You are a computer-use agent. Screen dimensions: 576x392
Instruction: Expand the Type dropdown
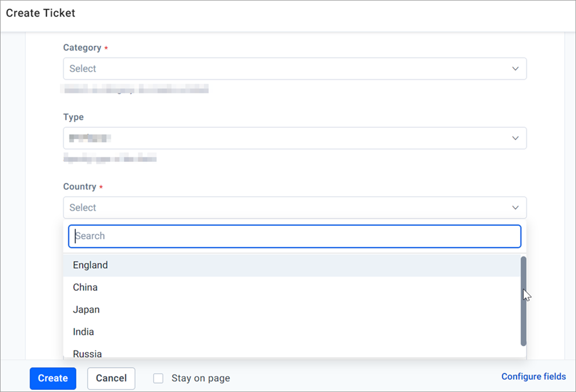point(294,138)
